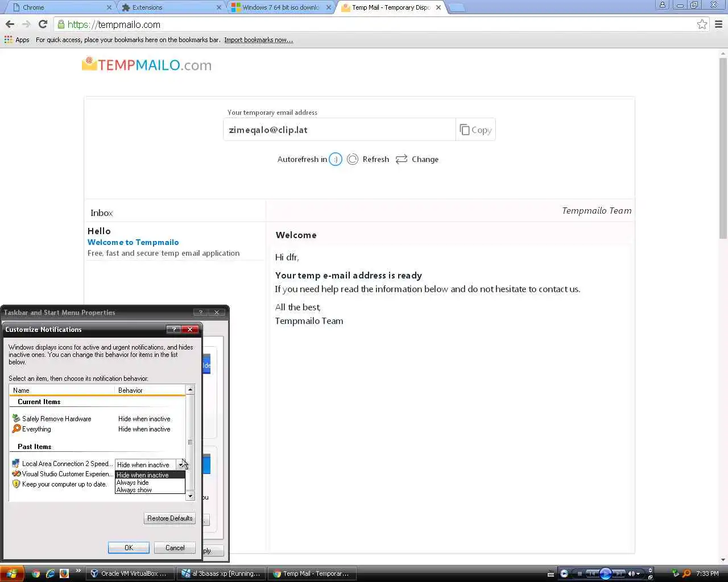Image resolution: width=728 pixels, height=582 pixels.
Task: Switch to Windows 7 64 bit iso tab
Action: [x=280, y=7]
